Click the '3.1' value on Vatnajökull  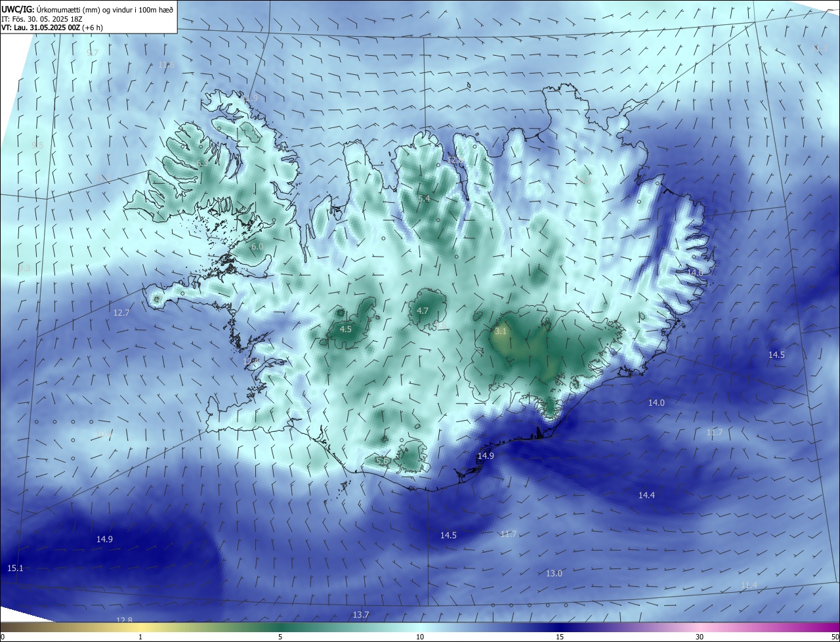(501, 332)
